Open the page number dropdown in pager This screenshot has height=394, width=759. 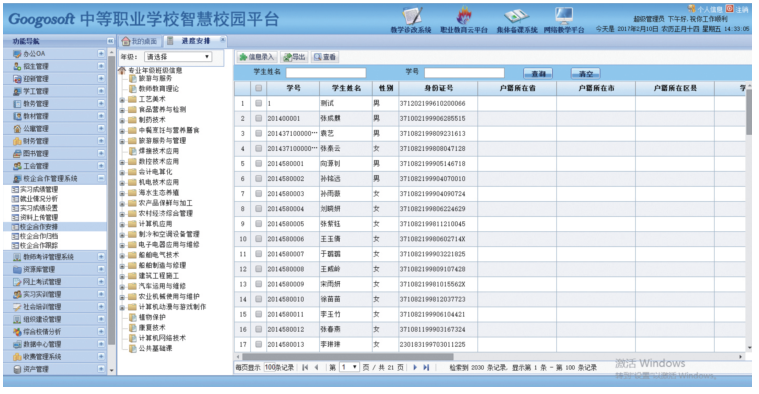click(x=349, y=367)
